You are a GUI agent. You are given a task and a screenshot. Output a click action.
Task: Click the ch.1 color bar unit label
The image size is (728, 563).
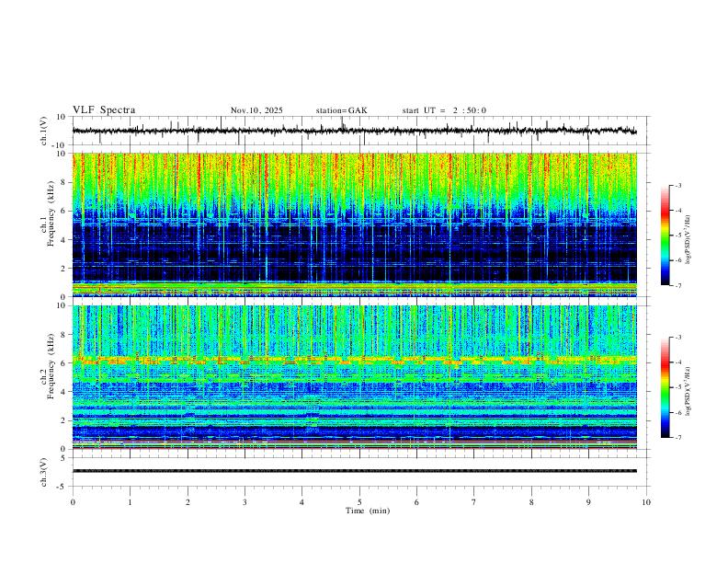point(688,240)
